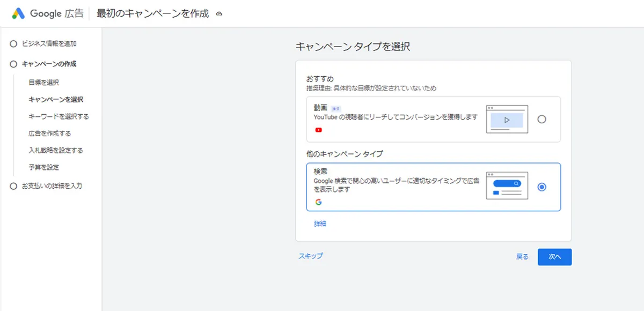Click the YouTube icon on the 動画 card
This screenshot has width=644, height=311.
click(x=319, y=129)
